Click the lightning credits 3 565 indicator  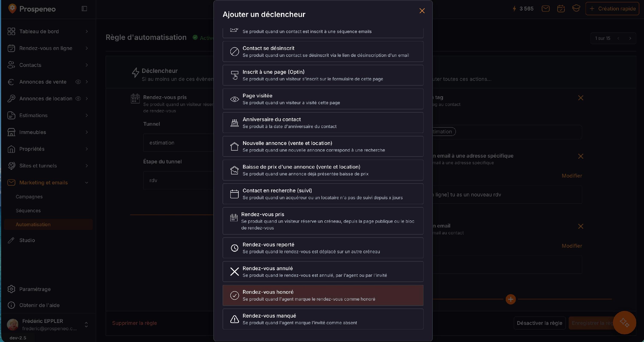523,9
